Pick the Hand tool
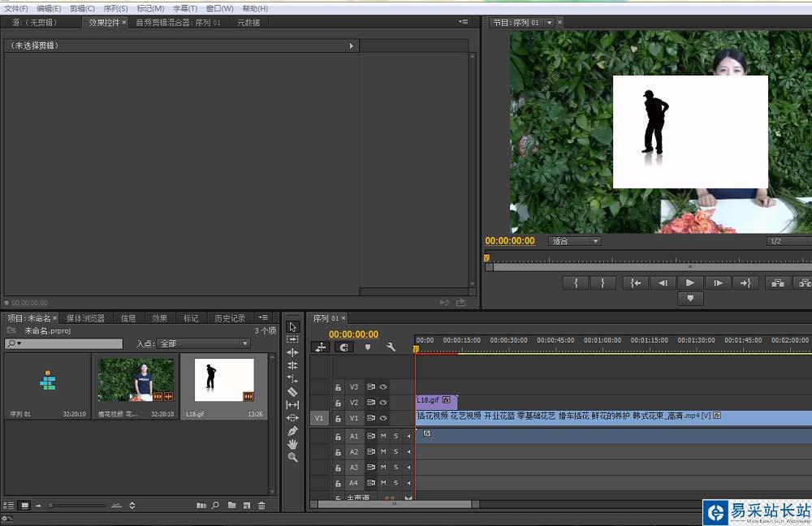 pos(292,444)
